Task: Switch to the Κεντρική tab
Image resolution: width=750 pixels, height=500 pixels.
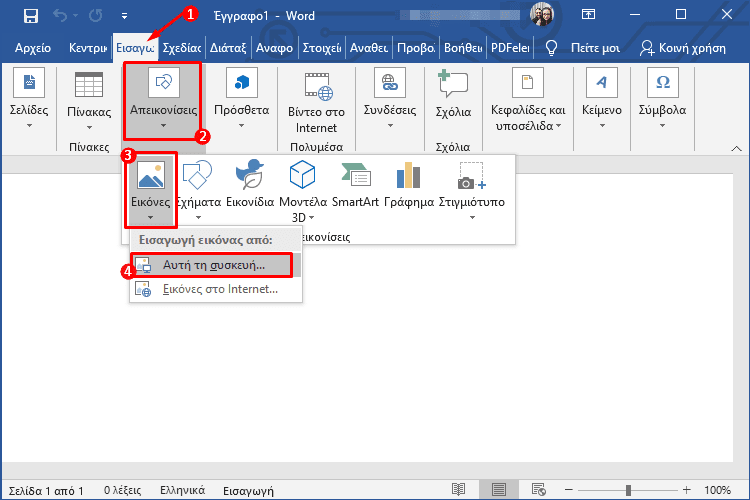Action: 88,48
